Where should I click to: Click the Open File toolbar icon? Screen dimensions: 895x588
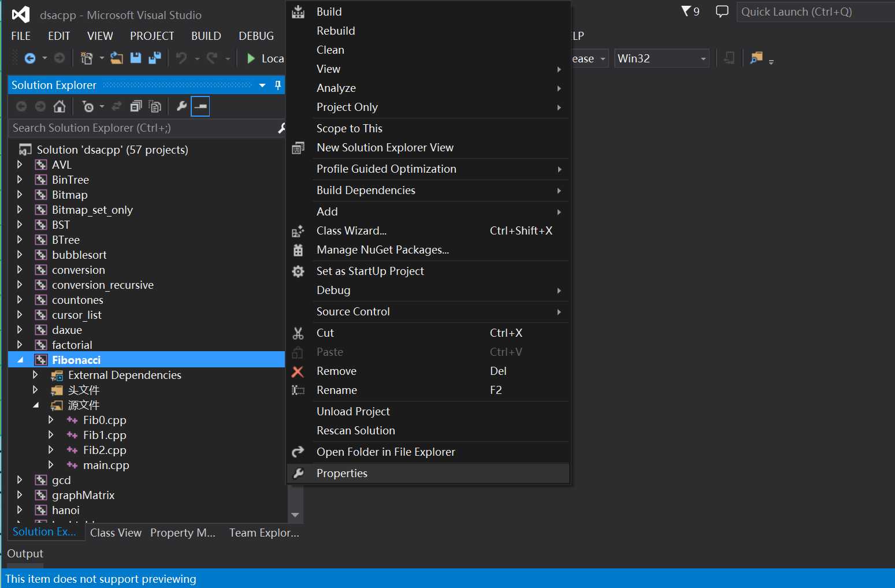(117, 58)
